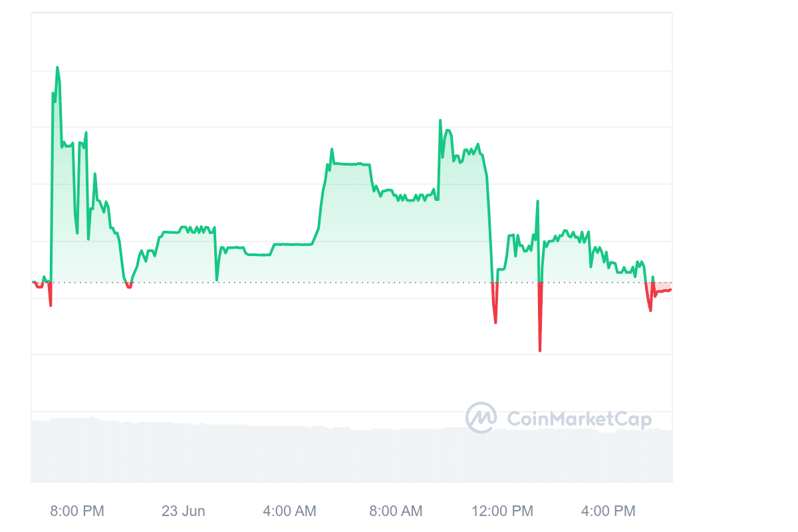The height and width of the screenshot is (532, 798).
Task: Click the 4:00 AM axis label
Action: click(290, 511)
